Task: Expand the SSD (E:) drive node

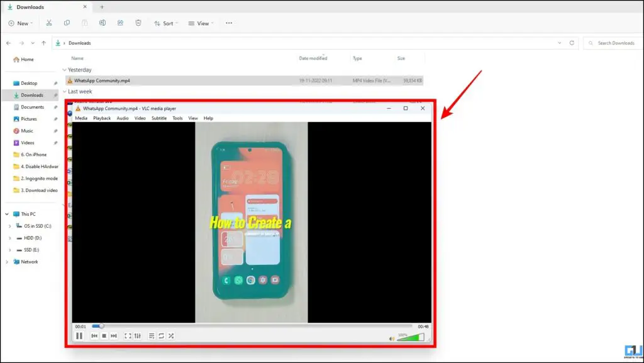Action: click(10, 250)
